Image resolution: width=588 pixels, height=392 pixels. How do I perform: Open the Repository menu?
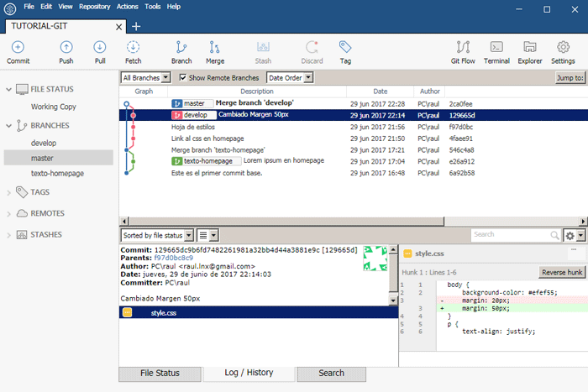[94, 7]
